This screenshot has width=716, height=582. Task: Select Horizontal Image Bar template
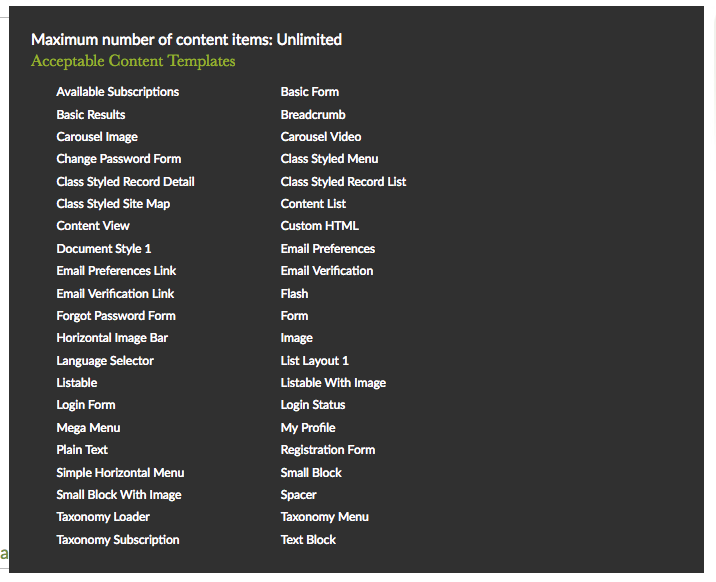pyautogui.click(x=112, y=338)
